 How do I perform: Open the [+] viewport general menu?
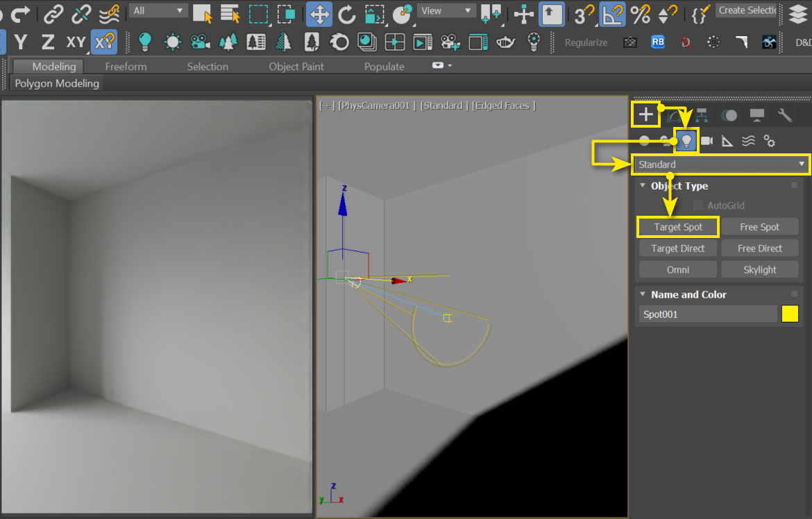(327, 105)
